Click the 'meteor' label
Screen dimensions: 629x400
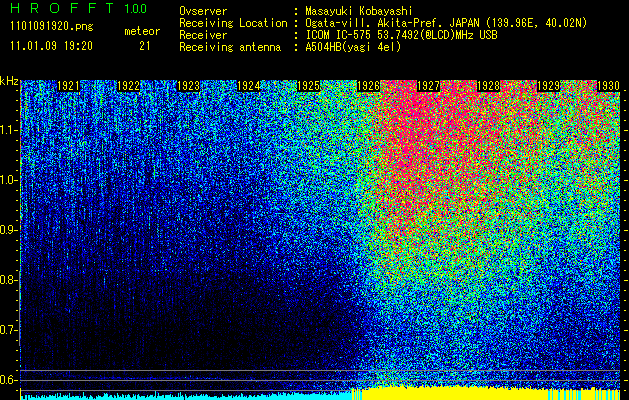[x=142, y=31]
